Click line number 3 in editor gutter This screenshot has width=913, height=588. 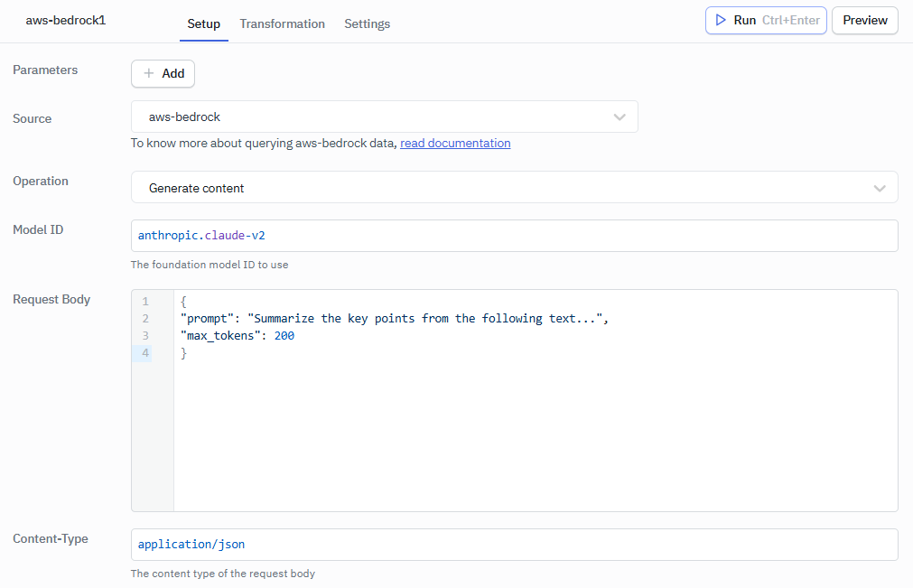click(145, 335)
